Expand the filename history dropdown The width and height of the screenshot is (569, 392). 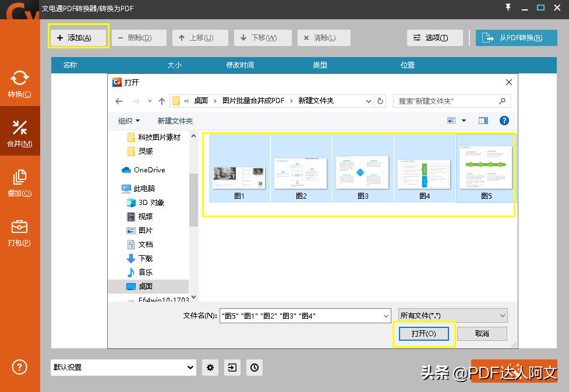(386, 316)
